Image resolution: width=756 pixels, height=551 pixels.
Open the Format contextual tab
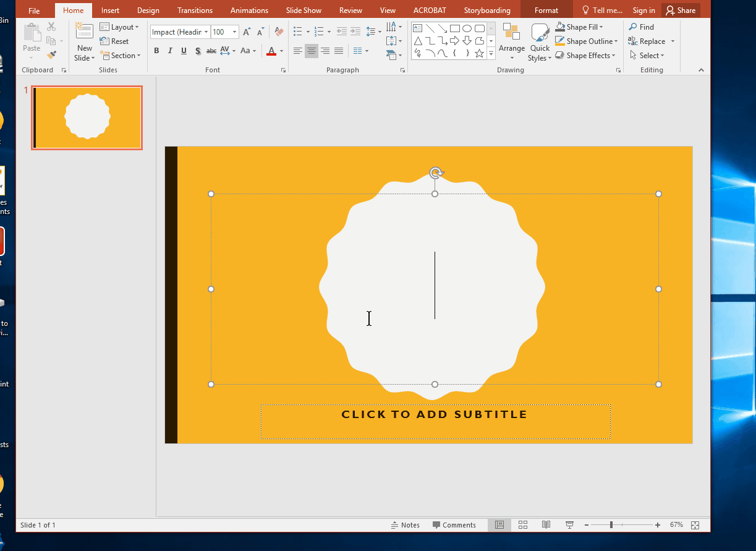[546, 11]
